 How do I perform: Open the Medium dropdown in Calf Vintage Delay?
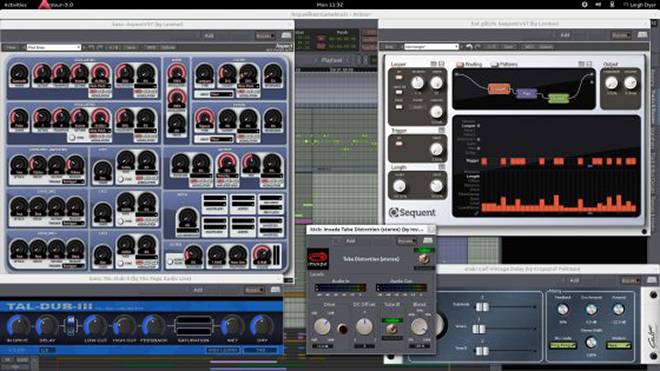(x=619, y=346)
